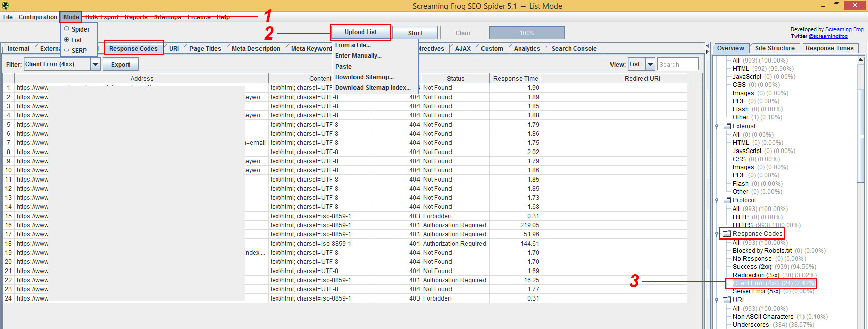Sort by the Address column header

tap(142, 79)
